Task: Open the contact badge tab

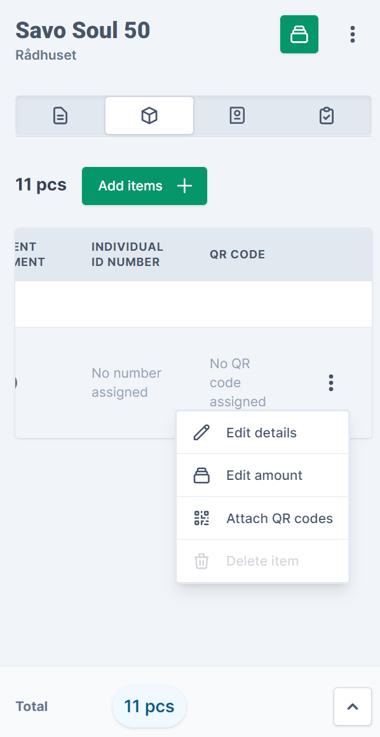Action: pos(237,116)
